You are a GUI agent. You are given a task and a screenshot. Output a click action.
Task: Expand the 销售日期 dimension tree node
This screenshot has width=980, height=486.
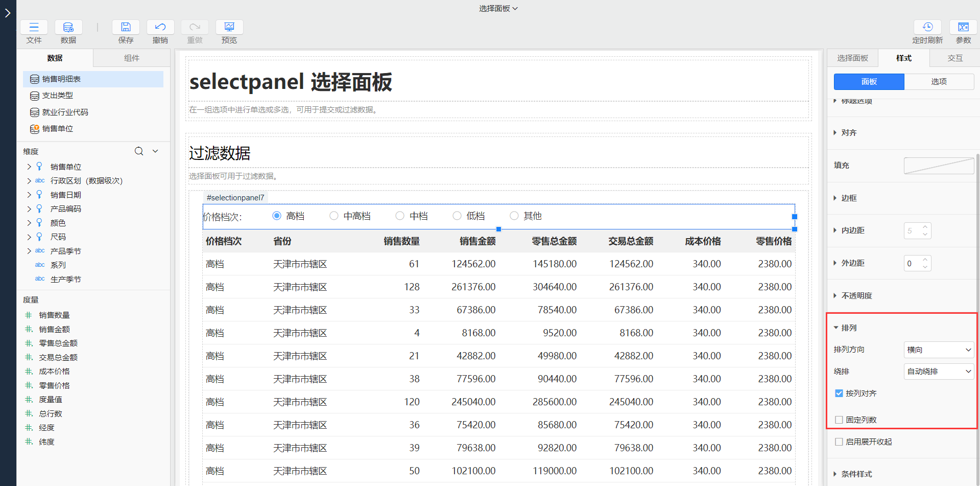pyautogui.click(x=29, y=195)
